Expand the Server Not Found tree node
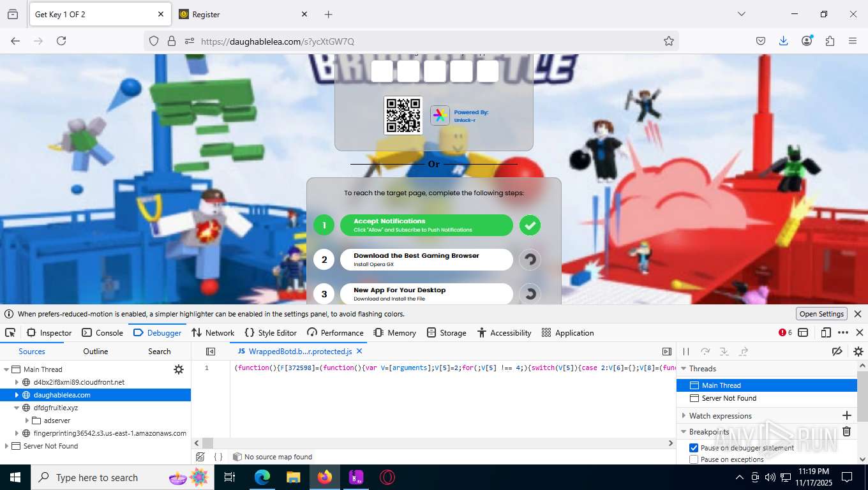 coord(6,446)
